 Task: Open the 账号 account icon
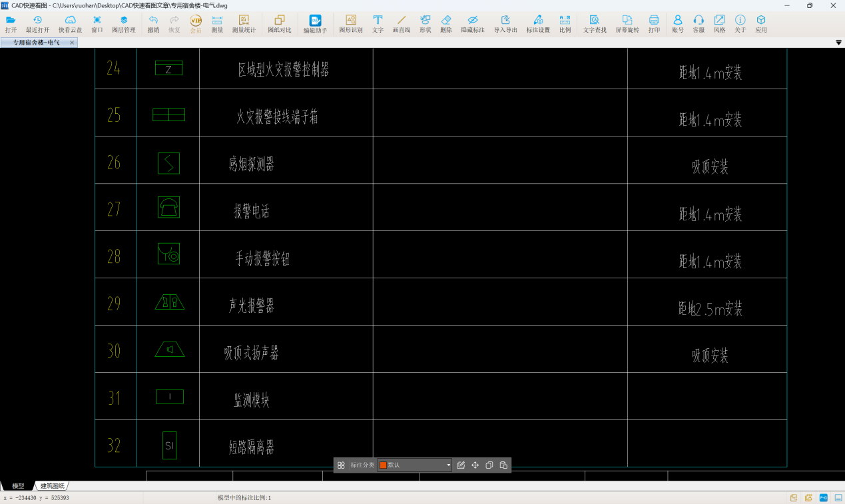678,24
